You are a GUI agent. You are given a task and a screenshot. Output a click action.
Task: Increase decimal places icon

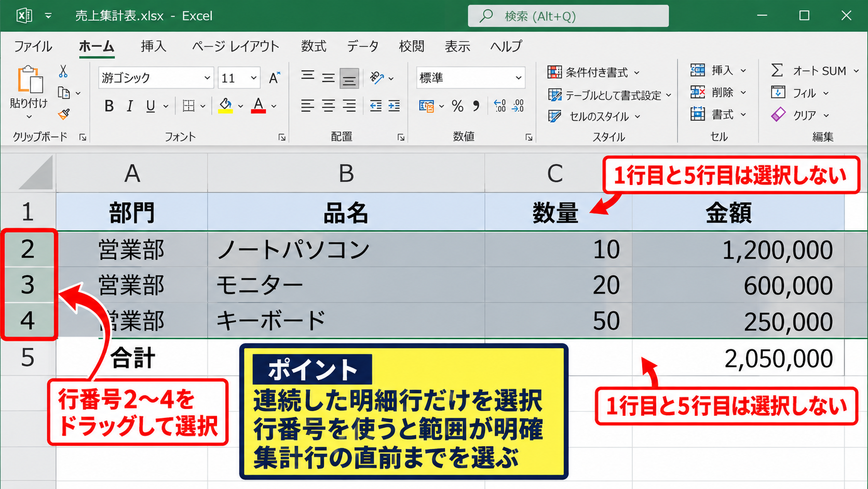click(499, 106)
